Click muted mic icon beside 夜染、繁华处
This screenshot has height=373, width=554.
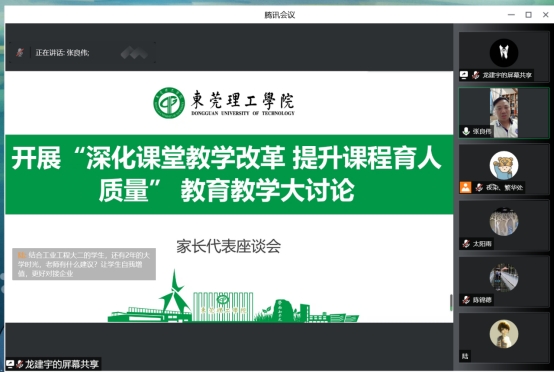[479, 187]
